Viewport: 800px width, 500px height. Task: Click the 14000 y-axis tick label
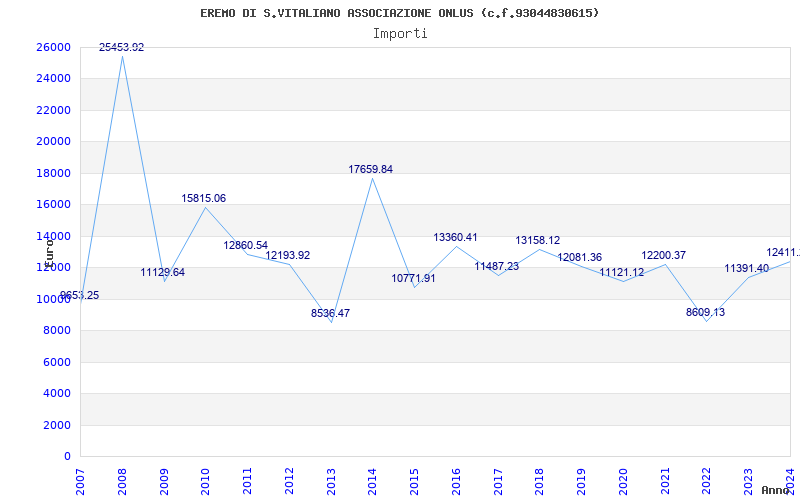53,236
